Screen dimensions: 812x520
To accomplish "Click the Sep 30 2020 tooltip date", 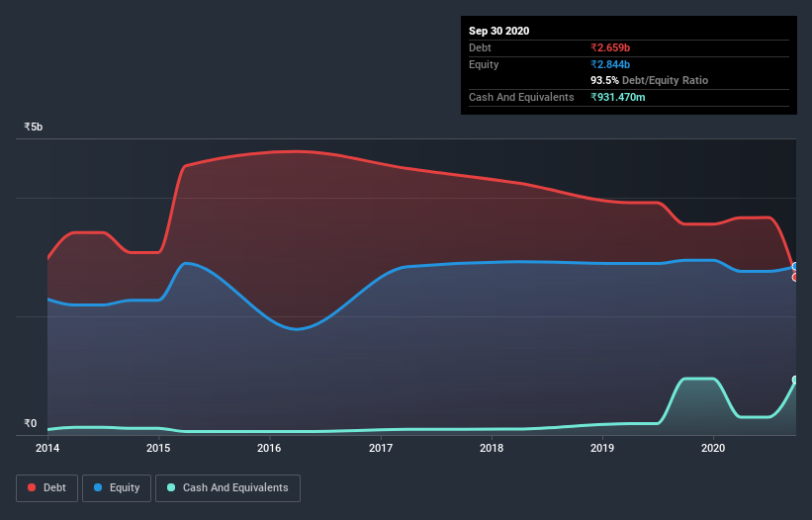I will (x=499, y=31).
